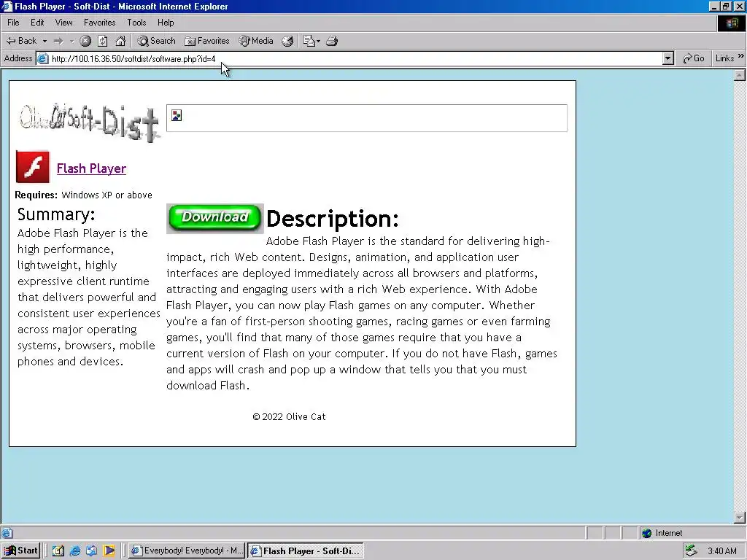Click the Internet zone status indicator
747x560 pixels.
coord(662,533)
